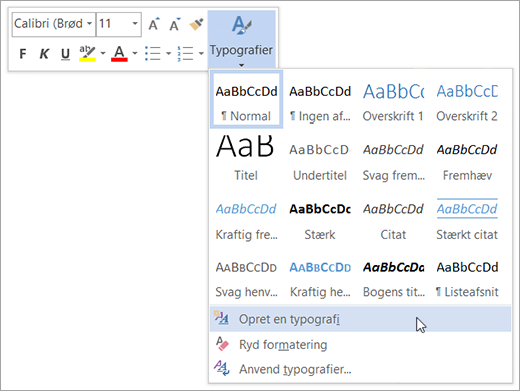Select the Bogens tit... style
The height and width of the screenshot is (391, 520).
pos(393,279)
